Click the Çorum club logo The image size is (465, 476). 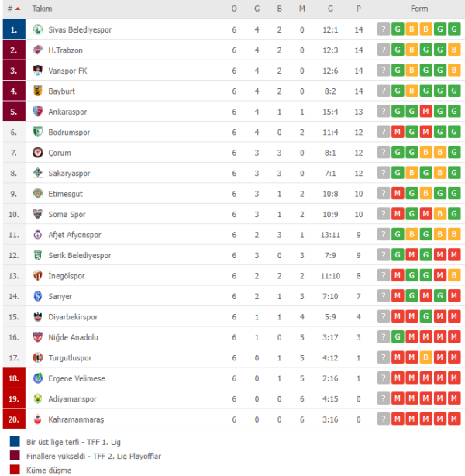[38, 153]
